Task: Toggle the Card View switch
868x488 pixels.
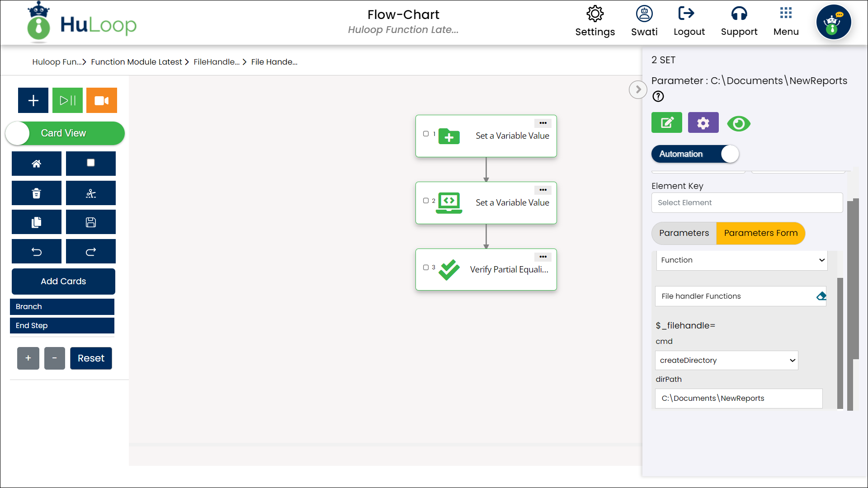Action: click(65, 133)
